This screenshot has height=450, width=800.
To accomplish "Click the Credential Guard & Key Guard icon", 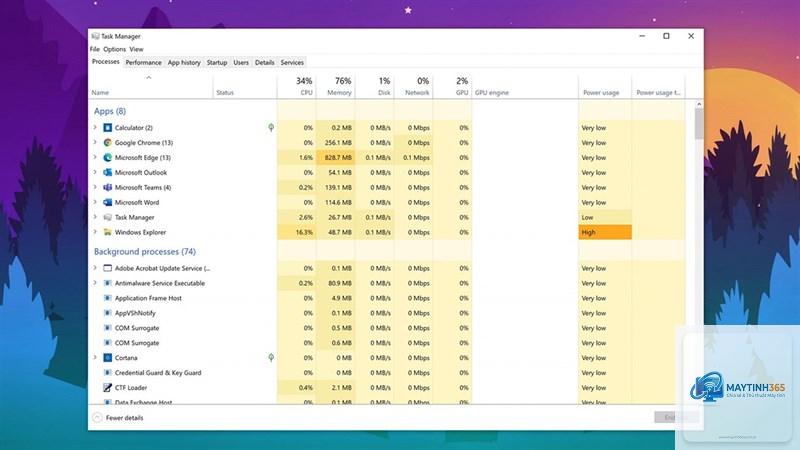I will (x=108, y=372).
